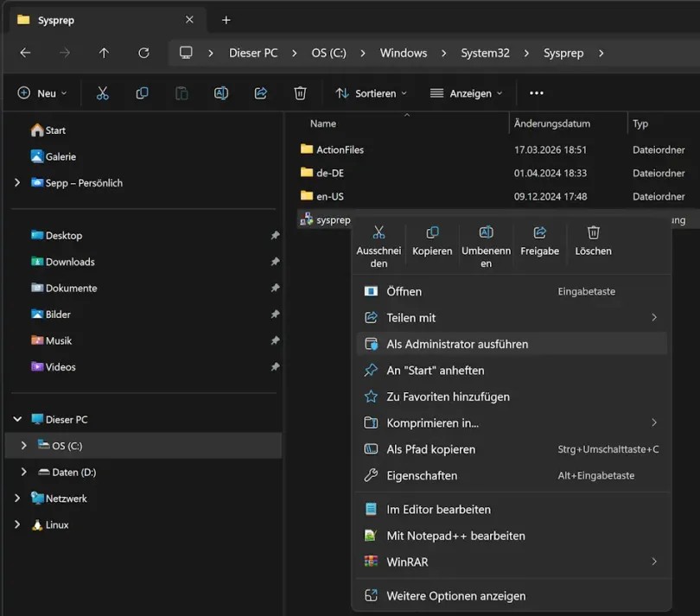700x616 pixels.
Task: Open the Anzeigen dropdown
Action: 466,93
